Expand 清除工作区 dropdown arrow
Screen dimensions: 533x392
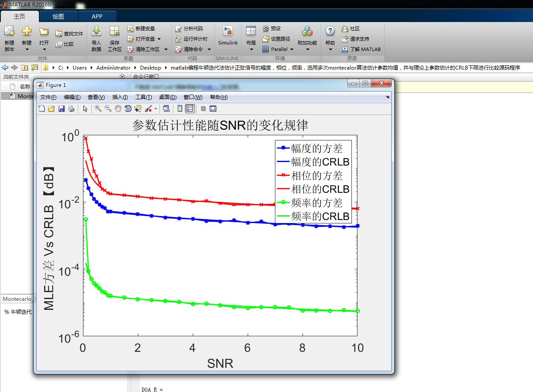pyautogui.click(x=166, y=49)
